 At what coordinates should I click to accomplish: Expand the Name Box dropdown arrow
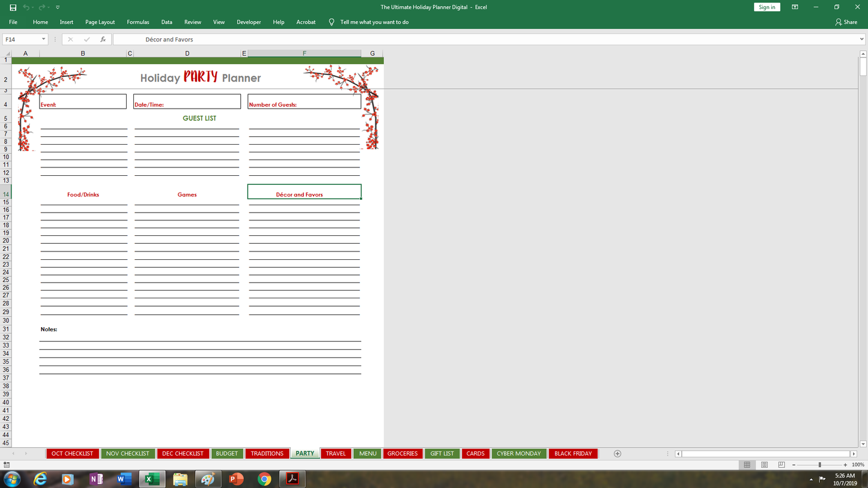tap(43, 39)
